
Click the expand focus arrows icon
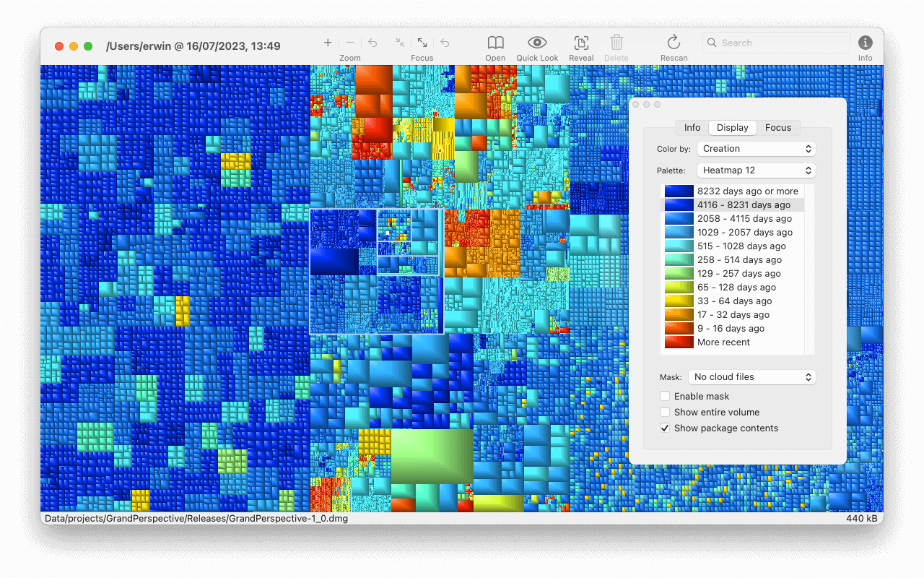[422, 43]
